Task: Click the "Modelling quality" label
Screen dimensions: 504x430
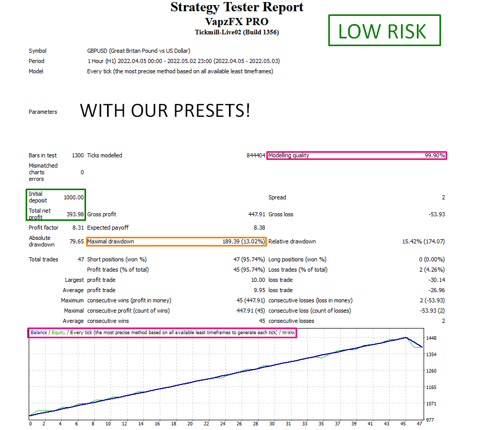Action: [289, 156]
